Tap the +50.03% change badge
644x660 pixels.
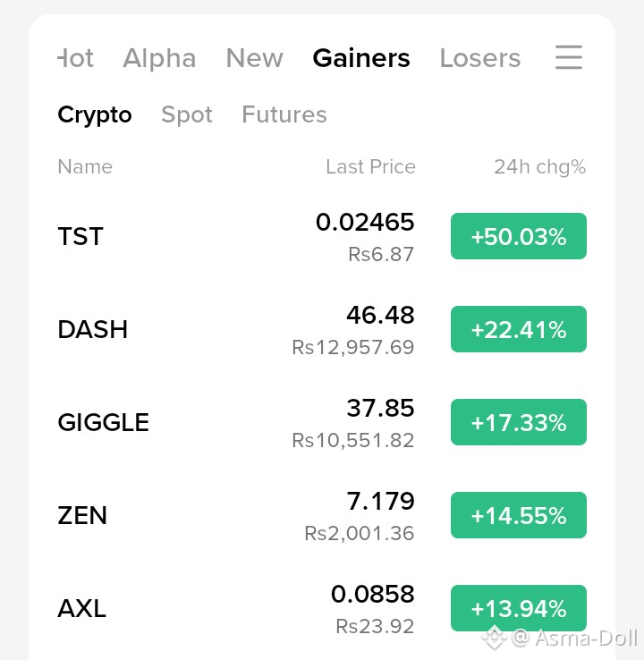point(519,236)
